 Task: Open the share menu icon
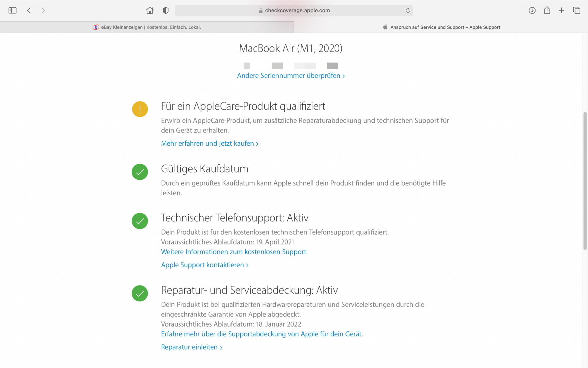pyautogui.click(x=547, y=10)
